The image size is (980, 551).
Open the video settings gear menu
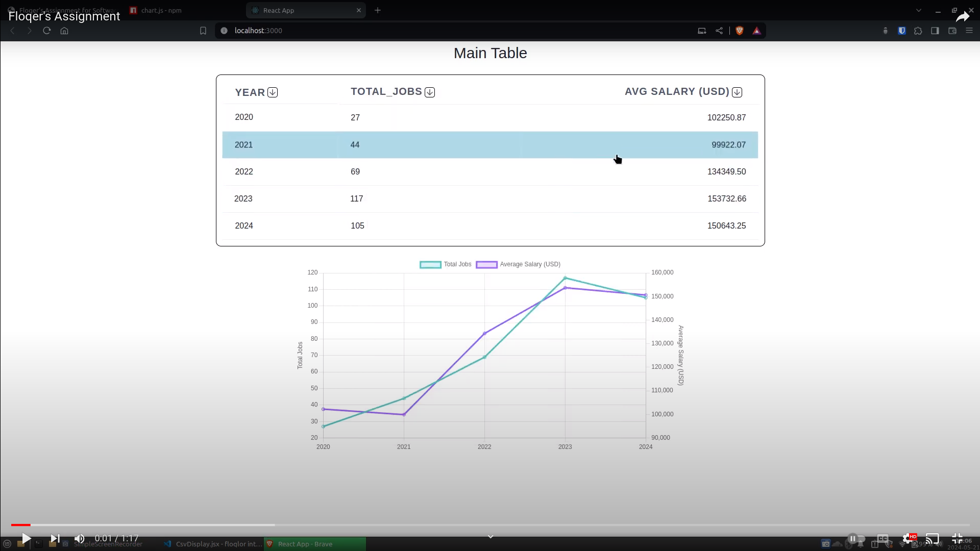click(x=908, y=538)
